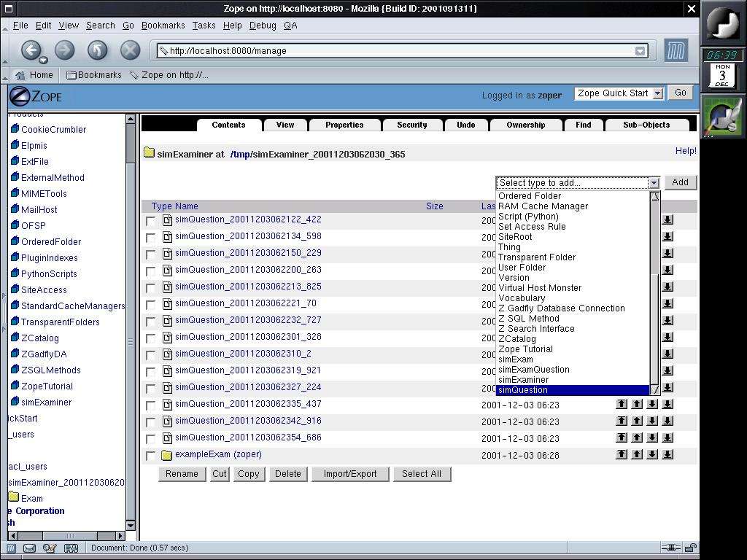
Task: Click the Stop loading X button
Action: tap(130, 50)
